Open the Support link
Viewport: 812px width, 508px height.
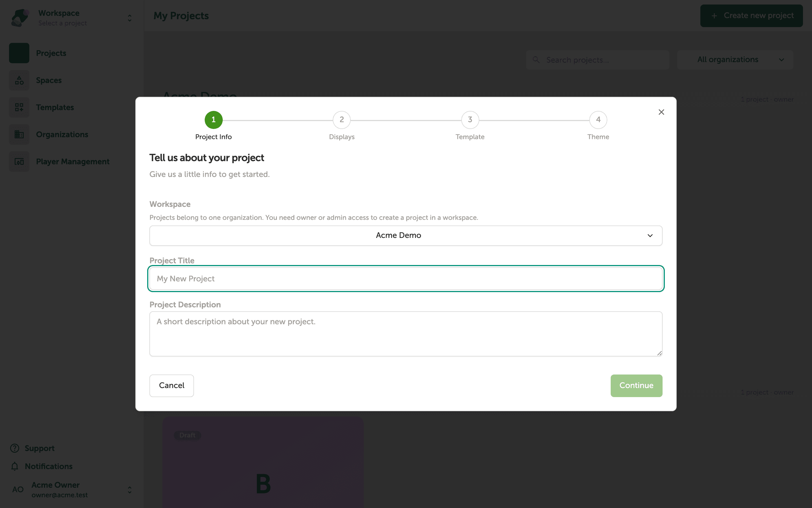39,448
